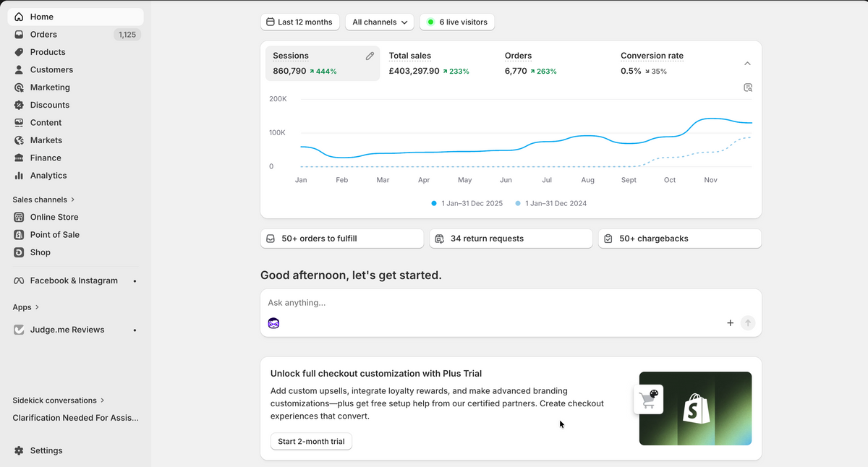Click the Judge.me Reviews app icon

point(19,330)
